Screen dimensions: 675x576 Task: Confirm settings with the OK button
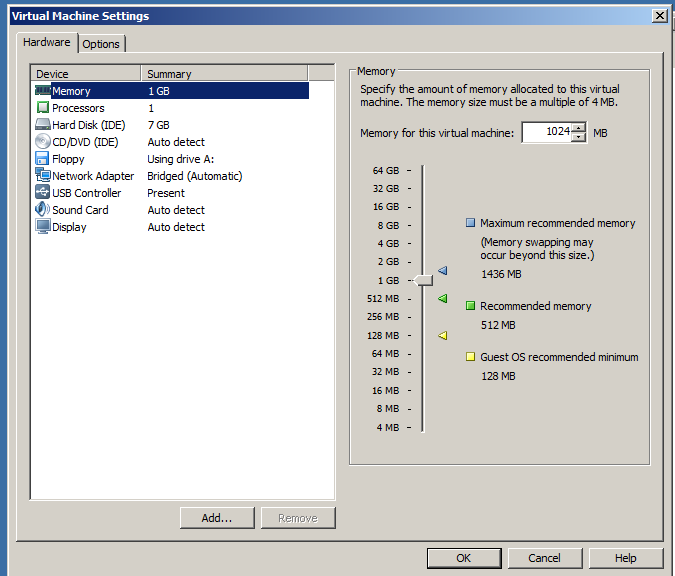(x=464, y=558)
